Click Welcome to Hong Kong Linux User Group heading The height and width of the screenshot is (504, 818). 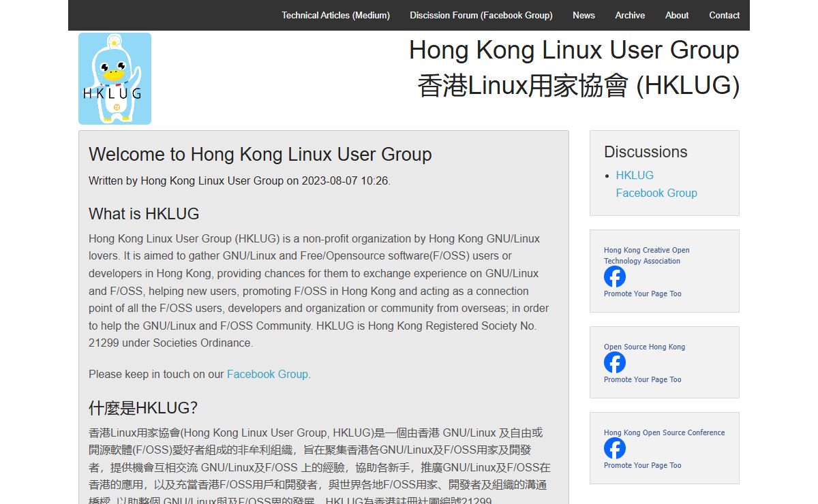pos(260,154)
